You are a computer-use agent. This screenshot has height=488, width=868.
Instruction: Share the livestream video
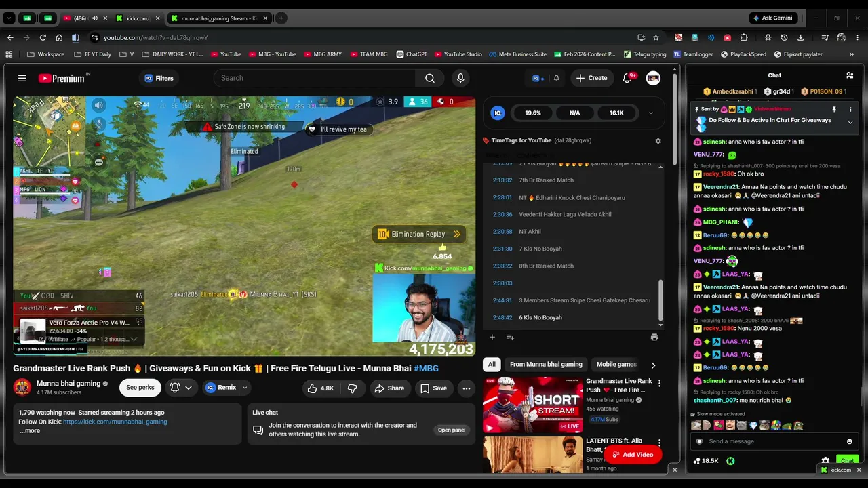389,388
